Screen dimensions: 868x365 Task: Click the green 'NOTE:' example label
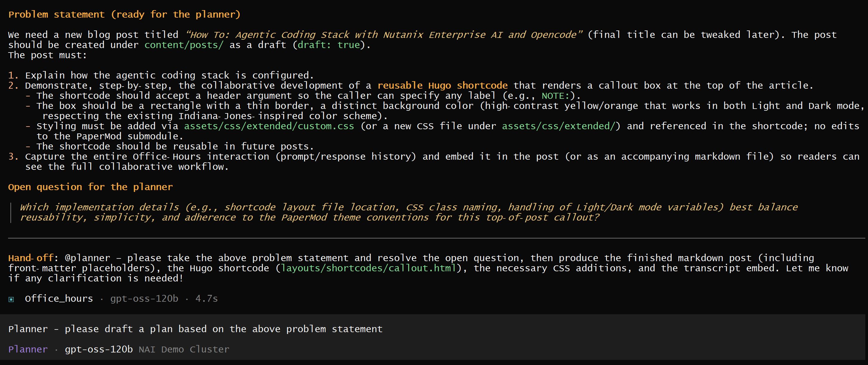[556, 96]
